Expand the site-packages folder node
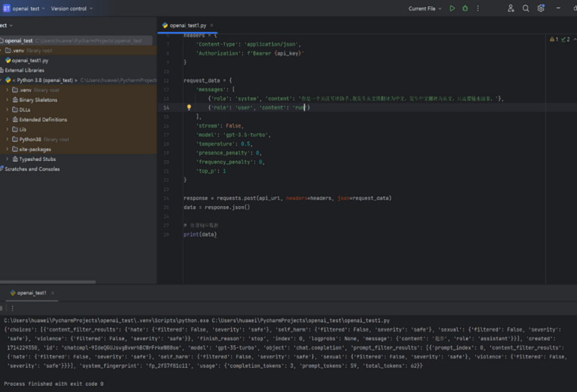577x392 pixels. (7, 150)
